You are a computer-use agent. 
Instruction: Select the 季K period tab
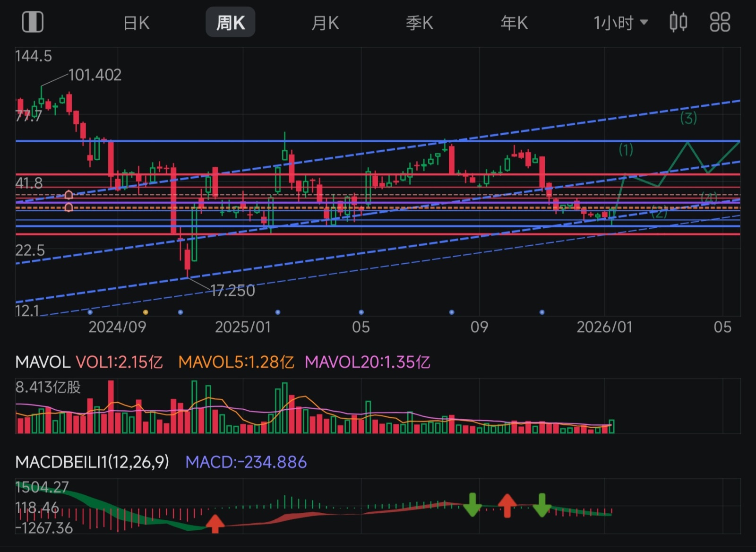click(x=420, y=23)
